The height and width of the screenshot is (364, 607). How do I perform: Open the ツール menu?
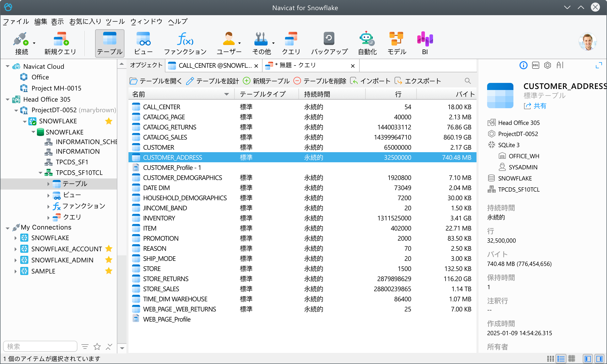click(115, 21)
